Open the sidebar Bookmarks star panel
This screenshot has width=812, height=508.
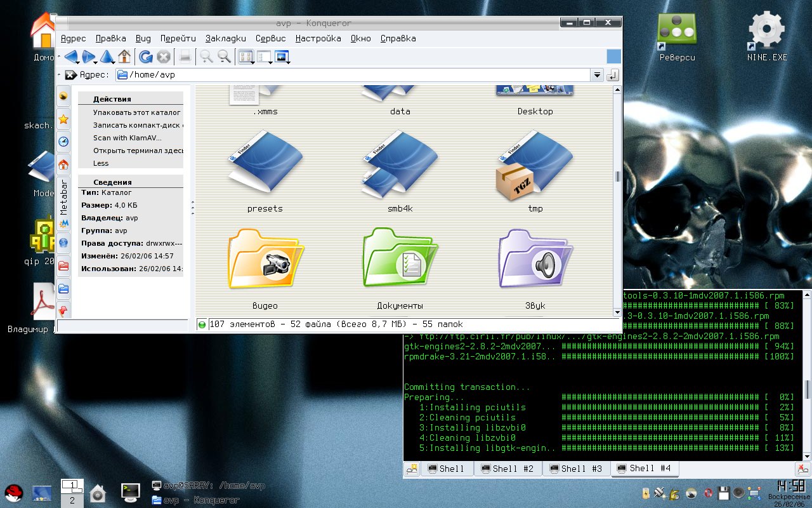point(63,119)
